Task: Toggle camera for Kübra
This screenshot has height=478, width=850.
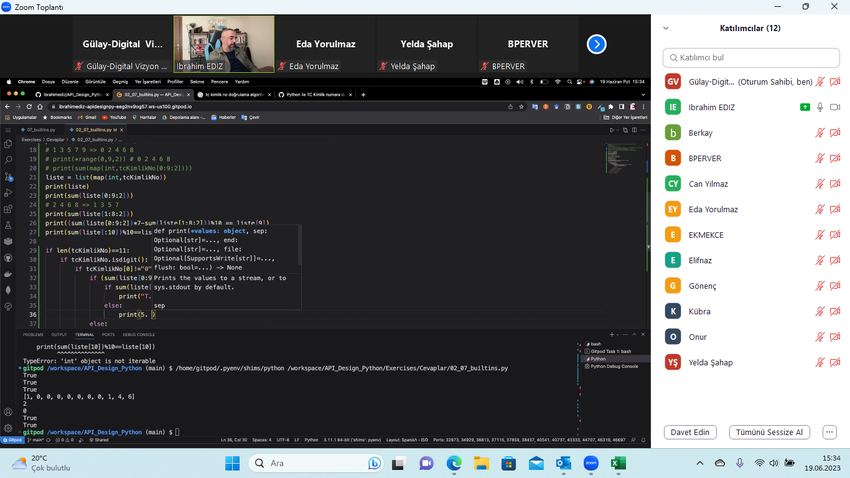Action: 835,311
